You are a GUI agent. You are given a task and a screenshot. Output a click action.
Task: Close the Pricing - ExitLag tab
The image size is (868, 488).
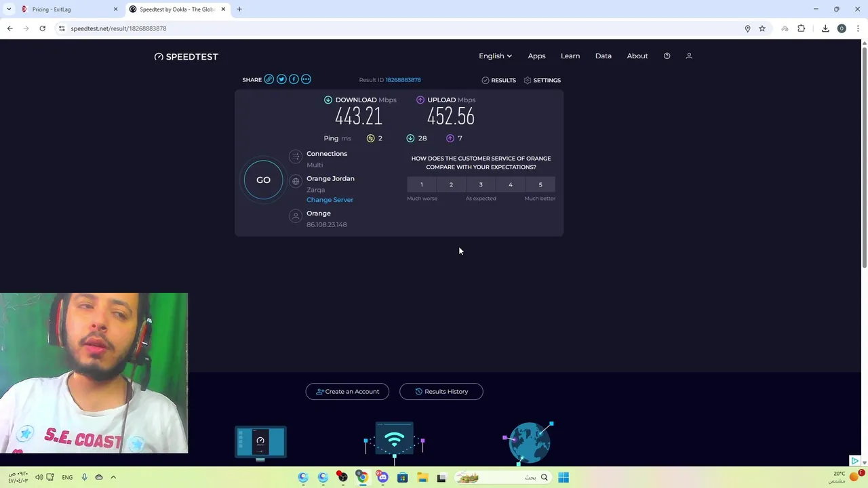pyautogui.click(x=115, y=9)
